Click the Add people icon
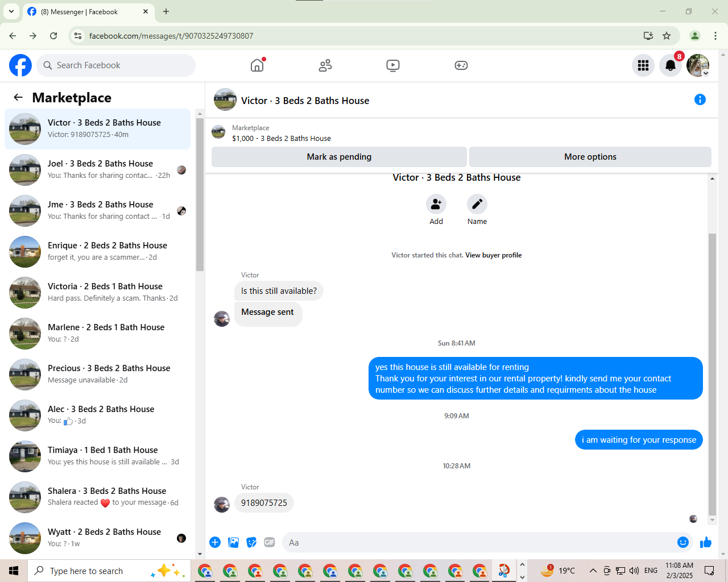 click(x=436, y=204)
